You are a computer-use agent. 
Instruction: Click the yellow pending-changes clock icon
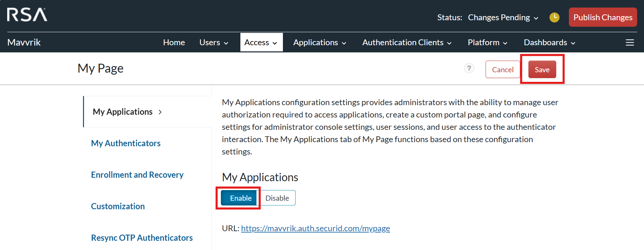coord(554,17)
